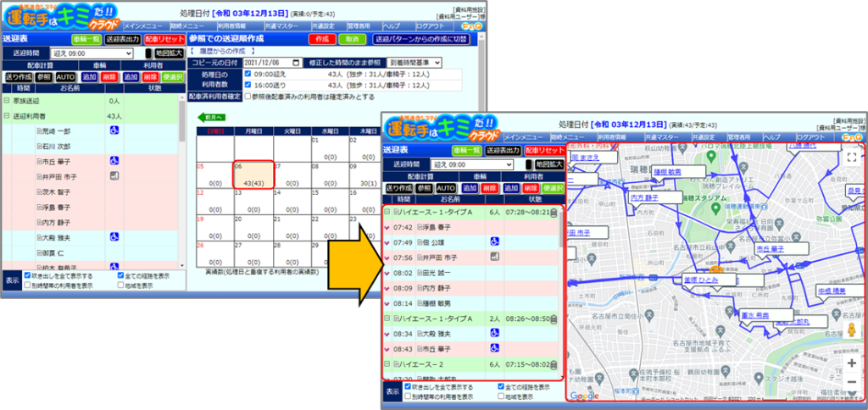868x410 pixels.
Task: Click 送迎表出力 in the back window
Action: pos(122,39)
